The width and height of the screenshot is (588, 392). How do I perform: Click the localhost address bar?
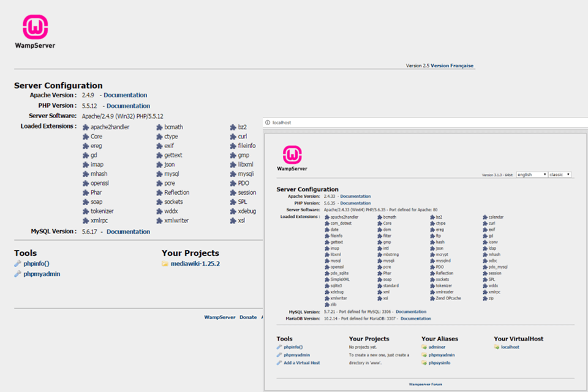tap(425, 123)
